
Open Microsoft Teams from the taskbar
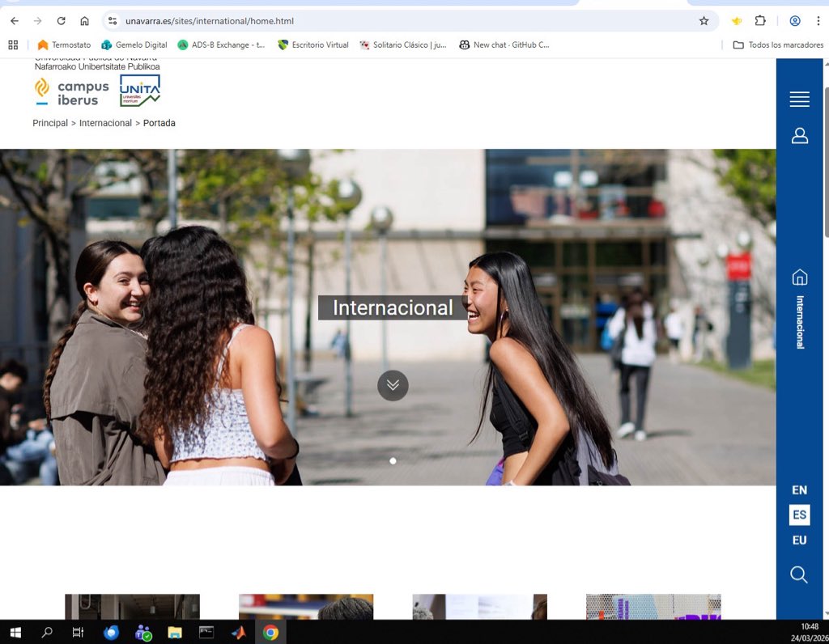point(142,632)
